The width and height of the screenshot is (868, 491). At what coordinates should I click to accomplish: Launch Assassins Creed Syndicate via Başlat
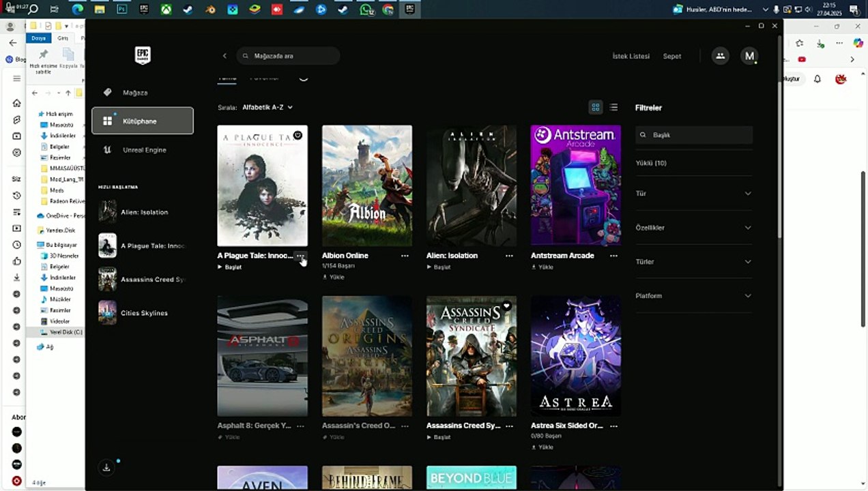click(439, 436)
